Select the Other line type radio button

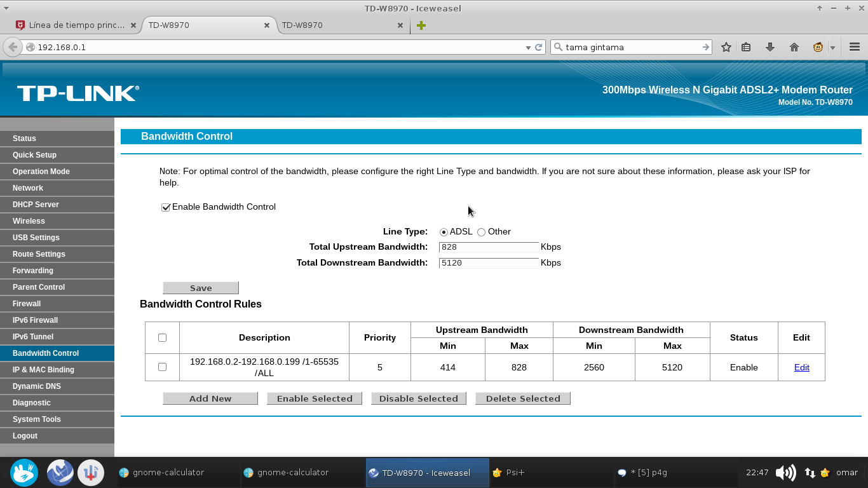(x=481, y=232)
